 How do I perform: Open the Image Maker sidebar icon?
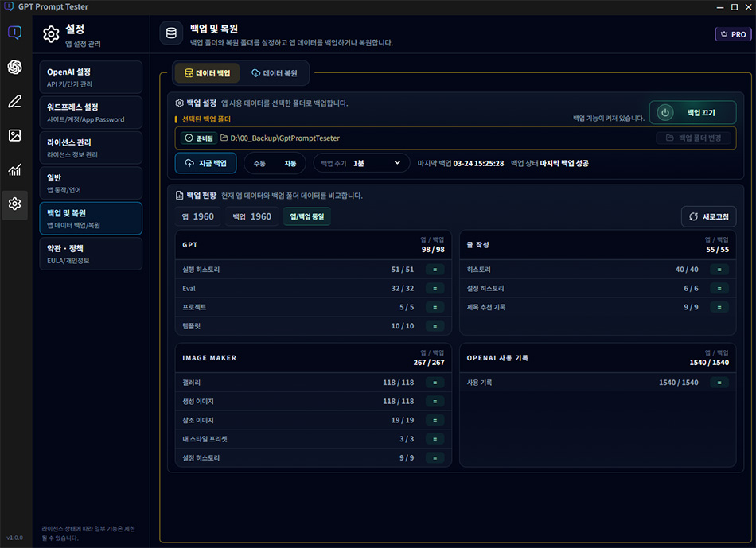[x=14, y=136]
